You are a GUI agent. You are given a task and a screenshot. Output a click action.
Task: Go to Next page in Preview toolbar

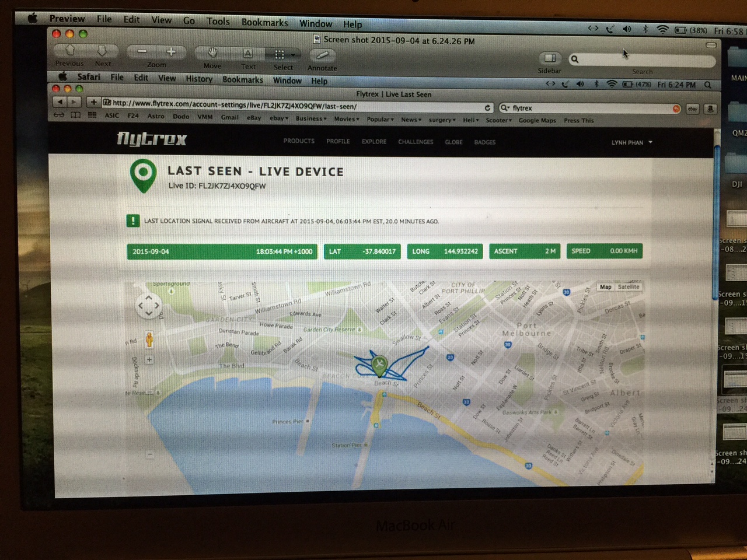click(102, 51)
